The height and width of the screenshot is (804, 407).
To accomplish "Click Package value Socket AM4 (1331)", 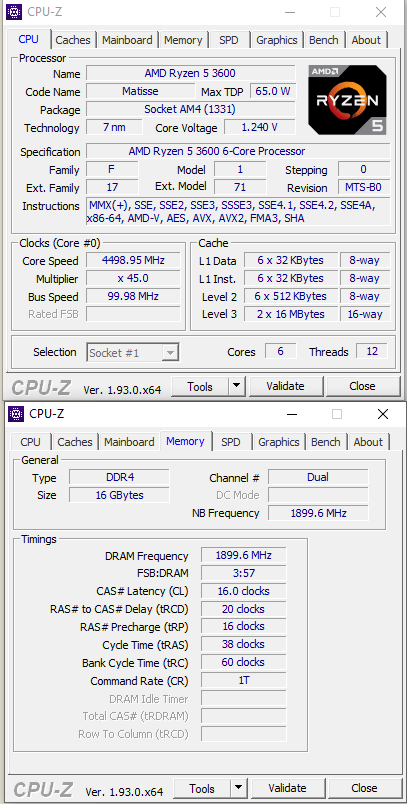I will [190, 109].
